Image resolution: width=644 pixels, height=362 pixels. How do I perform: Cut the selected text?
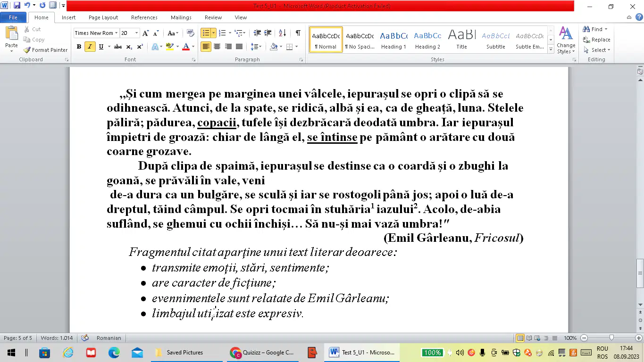tap(32, 29)
